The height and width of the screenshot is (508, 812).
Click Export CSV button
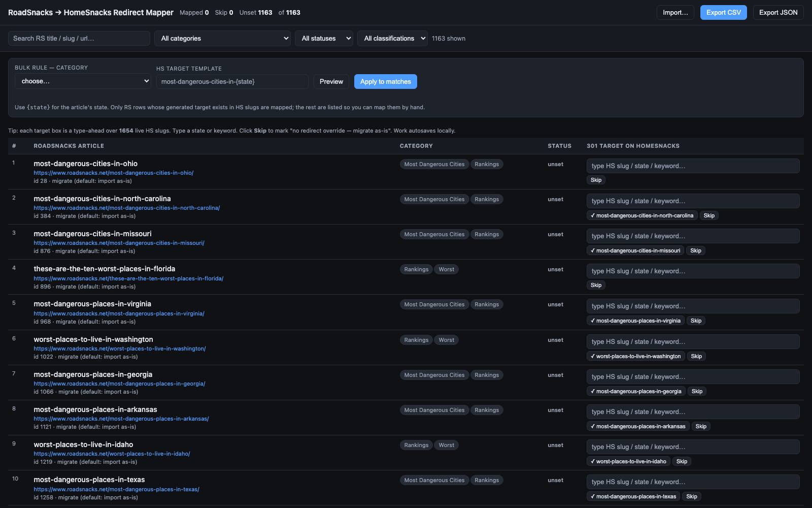(723, 13)
